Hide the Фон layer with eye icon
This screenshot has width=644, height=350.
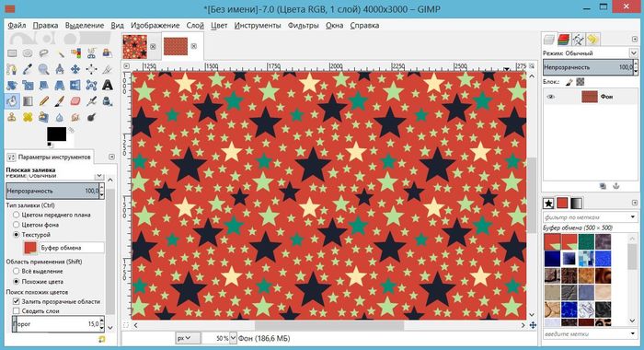click(550, 97)
